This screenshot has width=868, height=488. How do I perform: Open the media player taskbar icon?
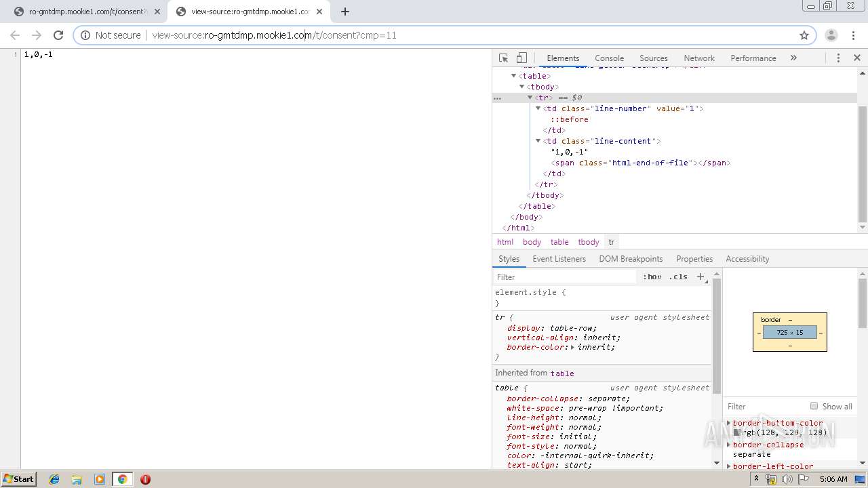pyautogui.click(x=100, y=479)
